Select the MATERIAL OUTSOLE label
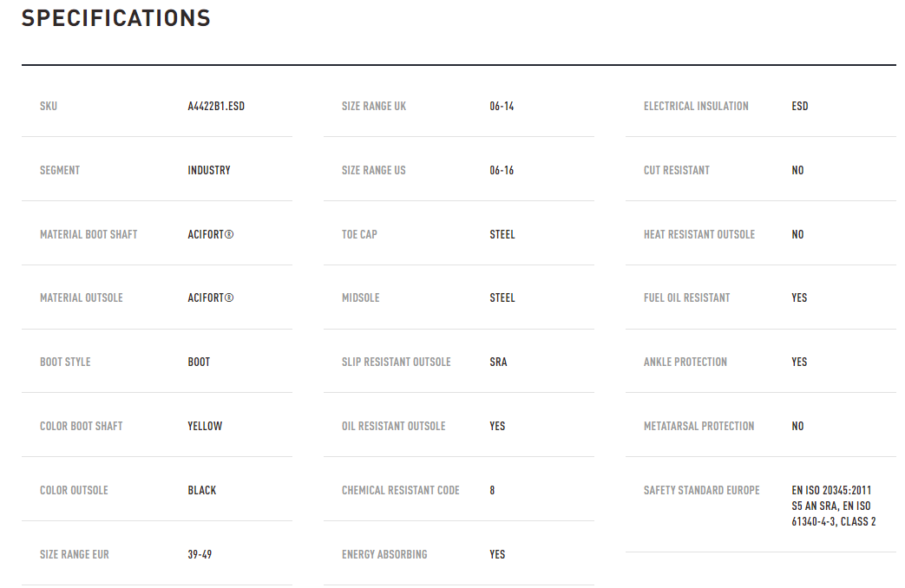The width and height of the screenshot is (905, 588). tap(82, 298)
